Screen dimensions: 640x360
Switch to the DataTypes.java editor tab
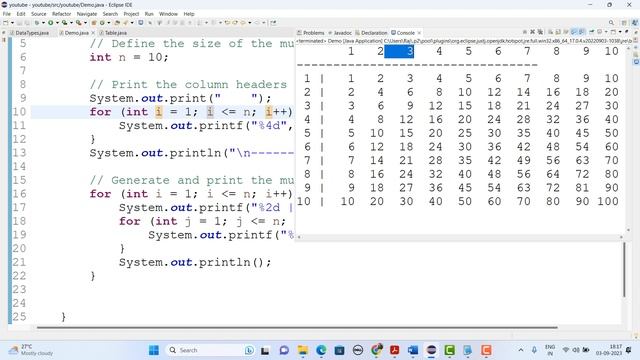coord(29,33)
